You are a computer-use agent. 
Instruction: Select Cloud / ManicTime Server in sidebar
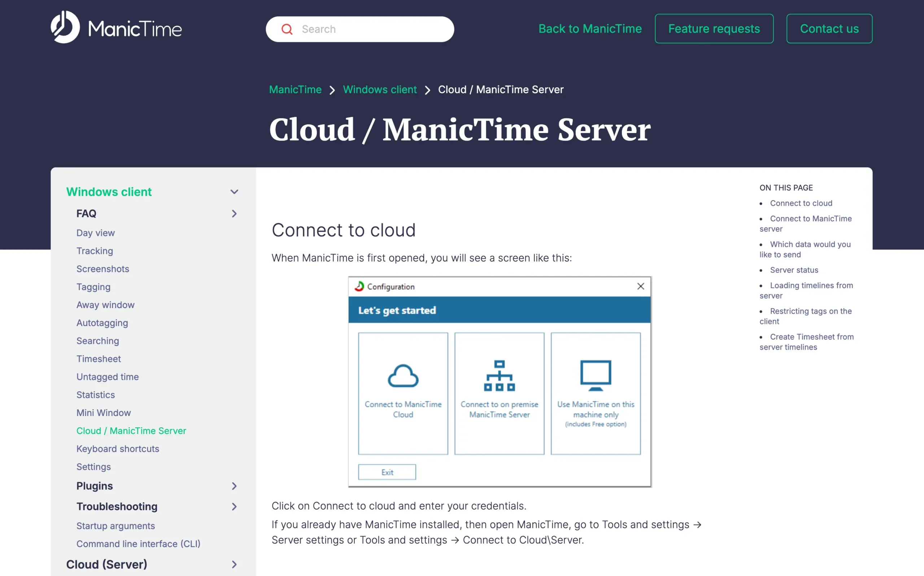tap(131, 431)
